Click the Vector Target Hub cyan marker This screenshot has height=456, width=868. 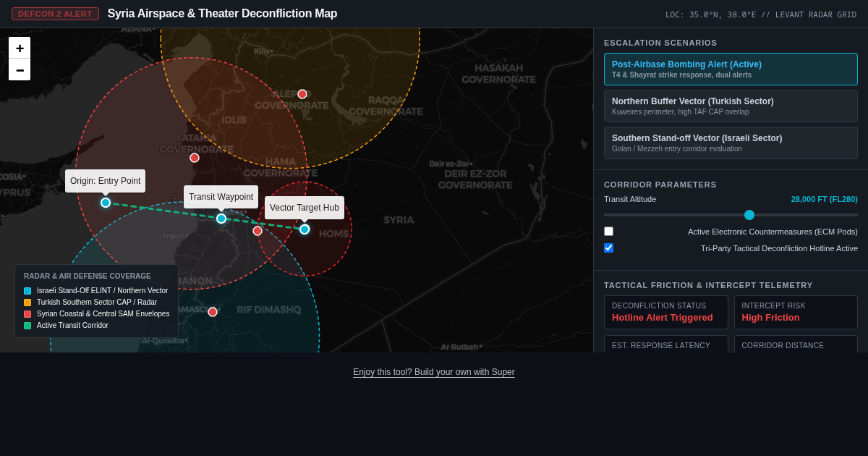305,229
